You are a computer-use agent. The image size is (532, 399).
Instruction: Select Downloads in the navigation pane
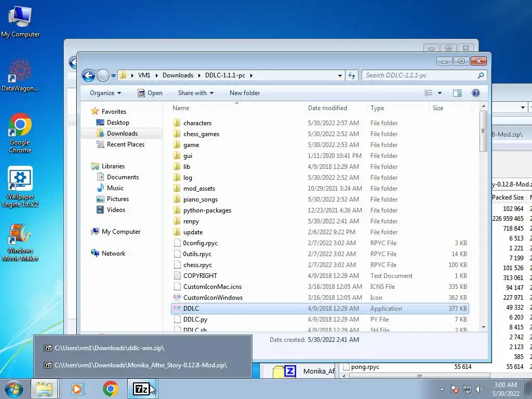point(122,134)
